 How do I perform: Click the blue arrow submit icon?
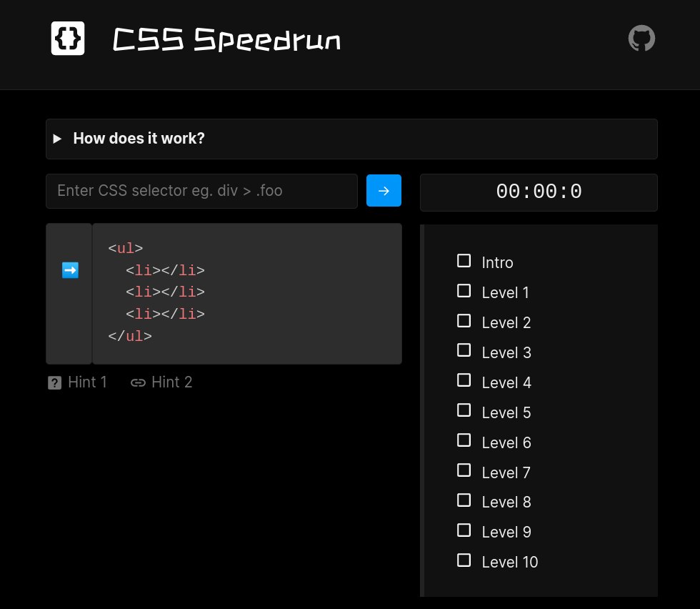pos(384,190)
